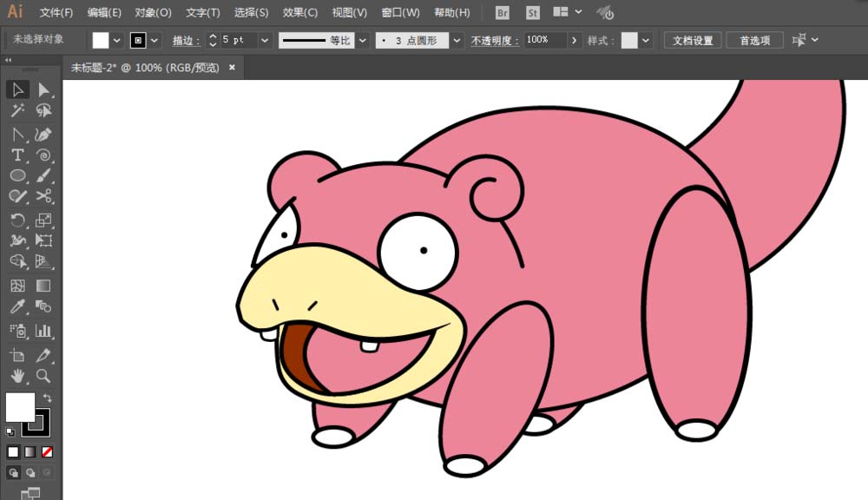Click the large fill swatch in tools panel

point(20,407)
